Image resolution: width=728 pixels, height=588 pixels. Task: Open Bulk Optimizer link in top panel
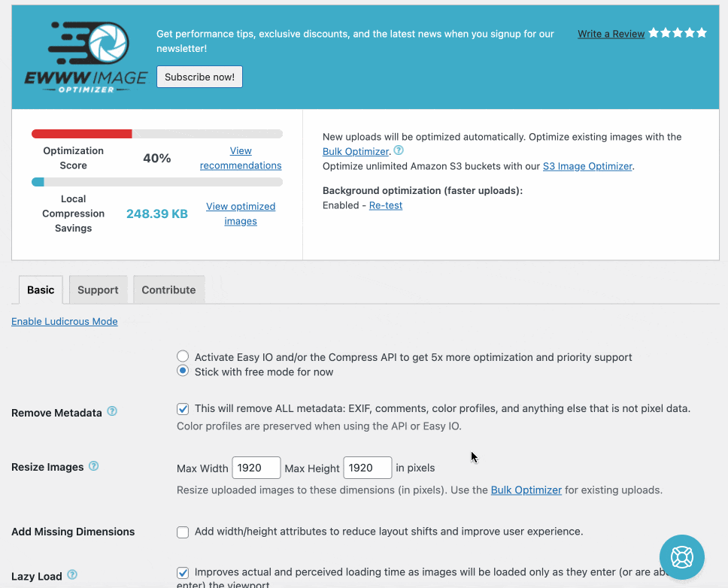(356, 151)
